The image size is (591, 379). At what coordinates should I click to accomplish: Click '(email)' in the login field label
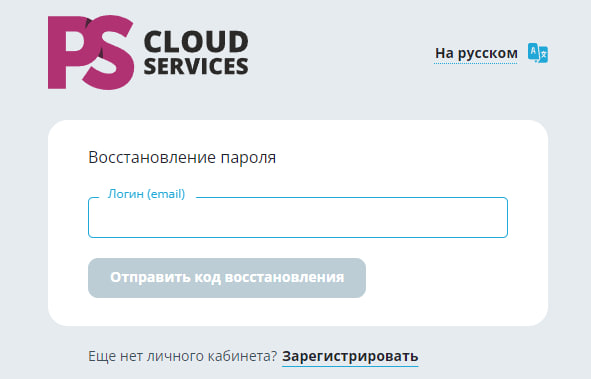(x=166, y=194)
